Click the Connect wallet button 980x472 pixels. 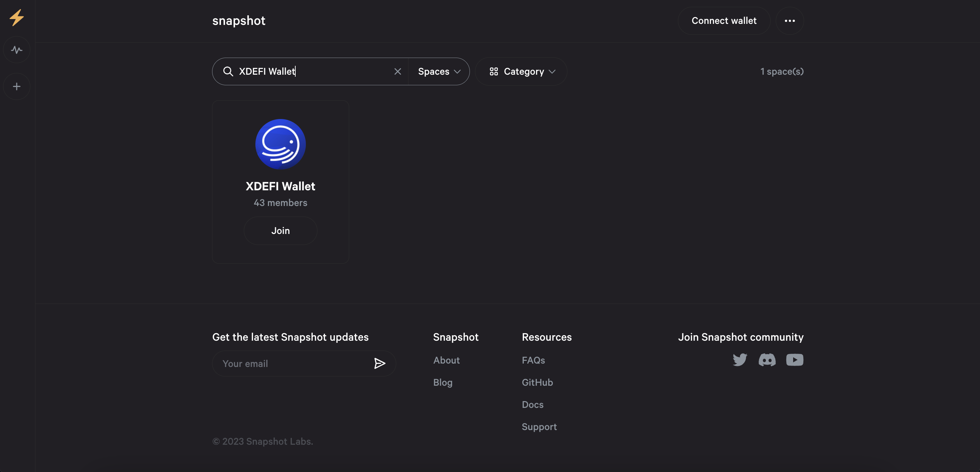(724, 21)
